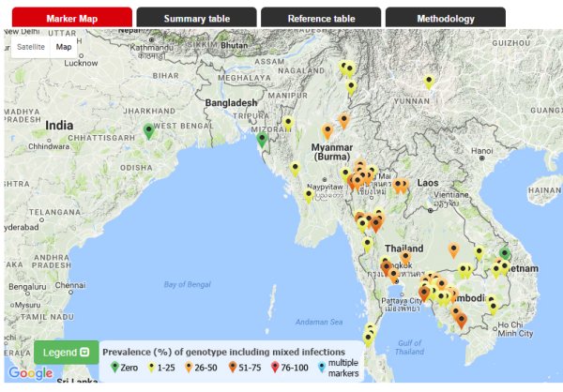This screenshot has height=392, width=563.
Task: Click the Legend dropdown arrow icon
Action: coord(84,353)
